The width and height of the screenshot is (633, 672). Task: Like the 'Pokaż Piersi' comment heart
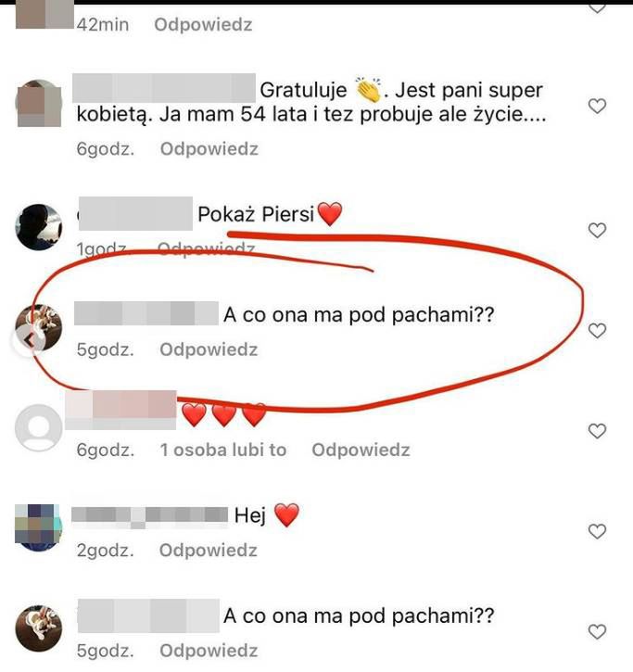597,230
